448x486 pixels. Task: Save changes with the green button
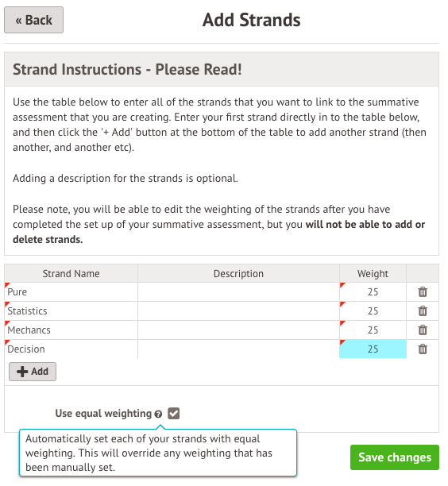pyautogui.click(x=394, y=457)
